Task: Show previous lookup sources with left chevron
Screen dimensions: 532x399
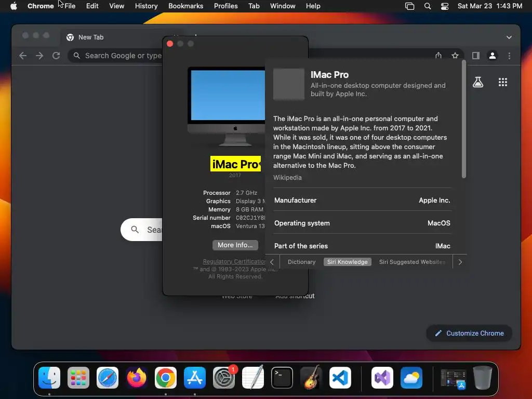Action: [x=272, y=262]
